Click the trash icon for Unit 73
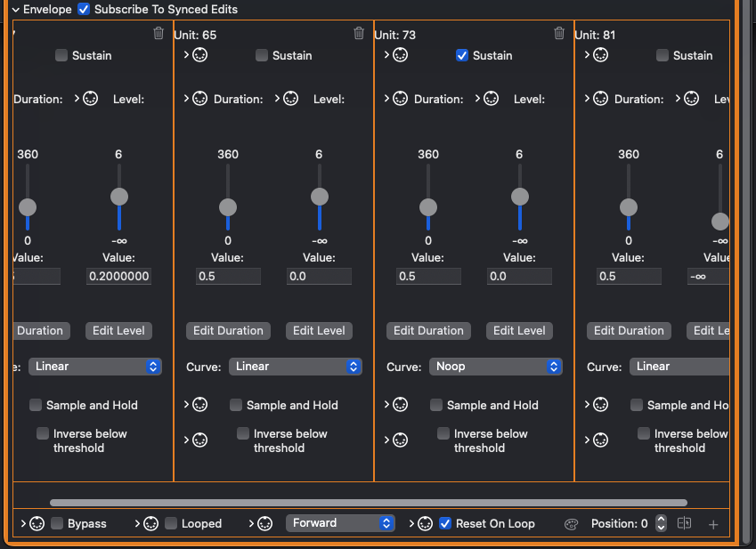 pyautogui.click(x=559, y=34)
